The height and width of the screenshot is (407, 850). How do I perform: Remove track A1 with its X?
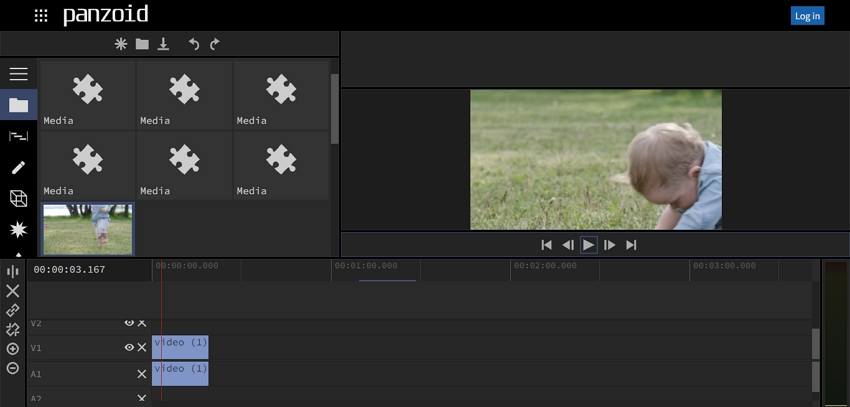pyautogui.click(x=142, y=374)
